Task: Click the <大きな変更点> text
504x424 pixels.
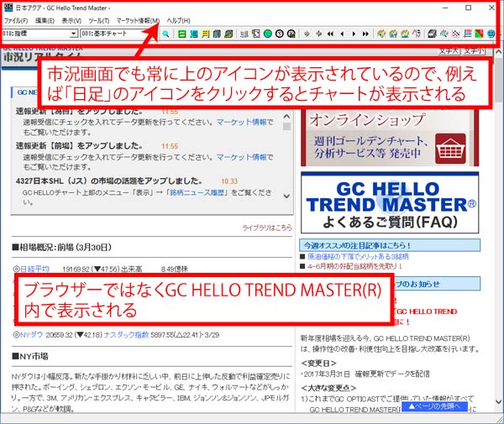Action: tap(328, 388)
